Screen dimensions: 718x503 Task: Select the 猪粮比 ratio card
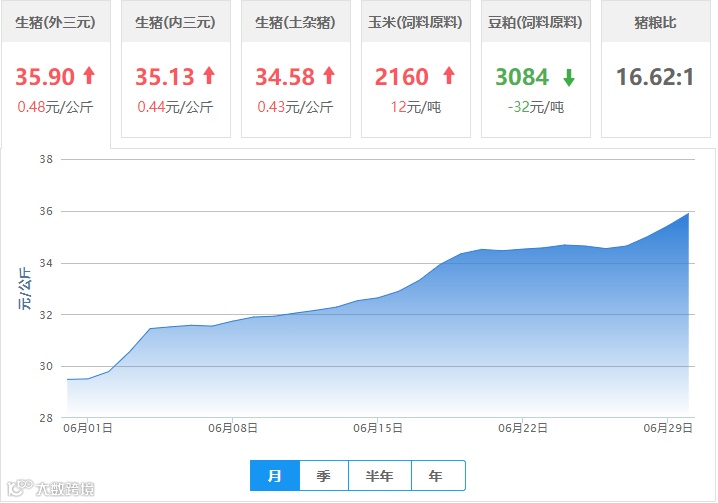[x=656, y=69]
